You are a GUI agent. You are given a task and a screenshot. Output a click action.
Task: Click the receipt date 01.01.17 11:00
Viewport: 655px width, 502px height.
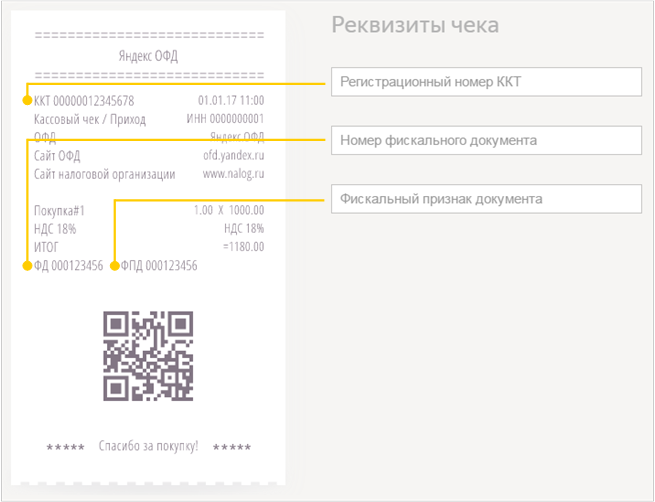[231, 101]
